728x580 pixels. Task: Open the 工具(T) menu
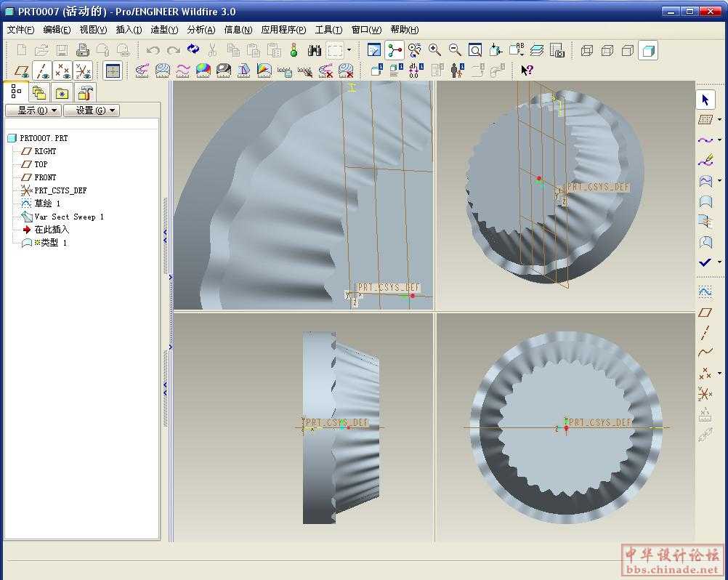[x=328, y=30]
